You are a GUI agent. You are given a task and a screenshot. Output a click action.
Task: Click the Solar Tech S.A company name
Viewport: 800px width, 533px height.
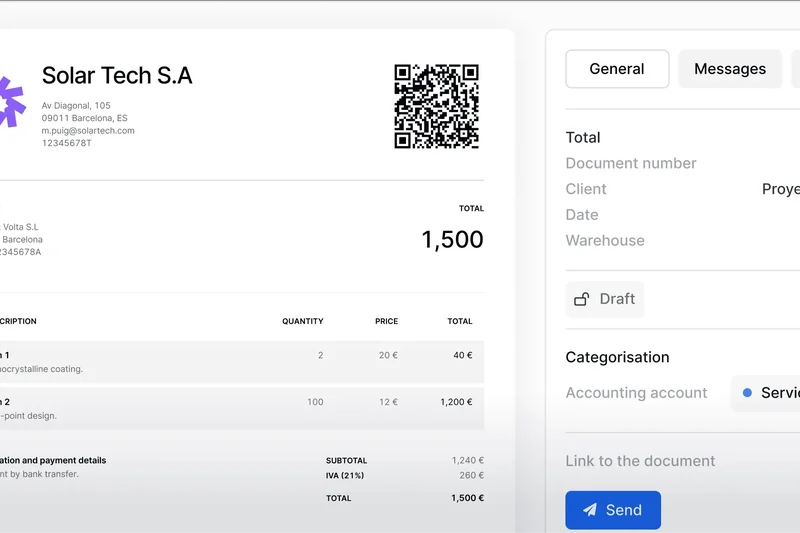click(117, 75)
